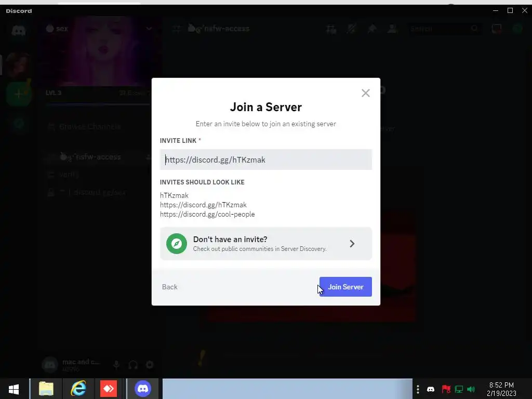Click the LVL 3 boost progress bar
The height and width of the screenshot is (399, 532).
coord(98,104)
